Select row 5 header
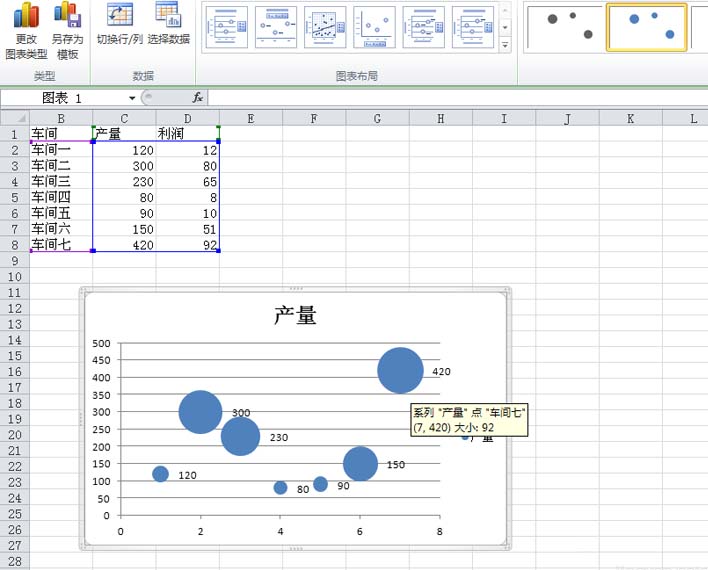This screenshot has height=570, width=708. point(14,197)
